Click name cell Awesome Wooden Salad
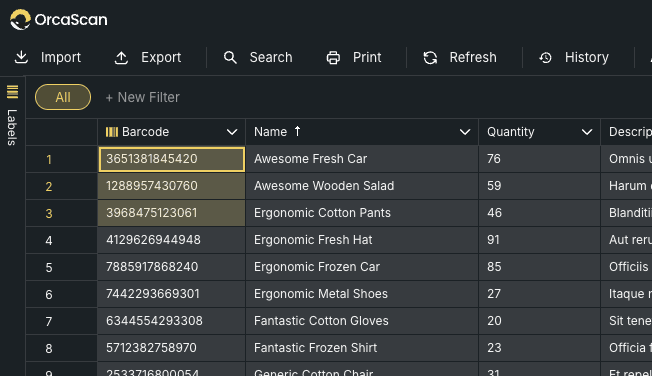 point(362,186)
